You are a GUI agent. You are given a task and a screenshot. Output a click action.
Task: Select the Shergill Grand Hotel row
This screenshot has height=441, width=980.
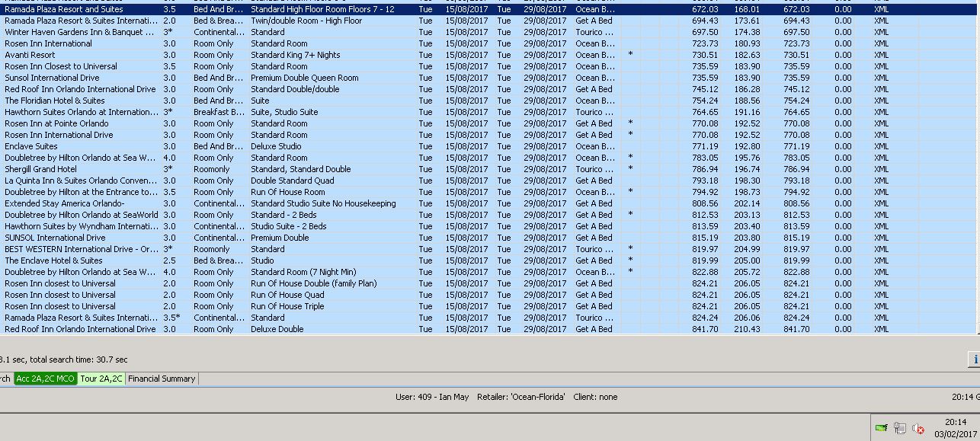488,169
